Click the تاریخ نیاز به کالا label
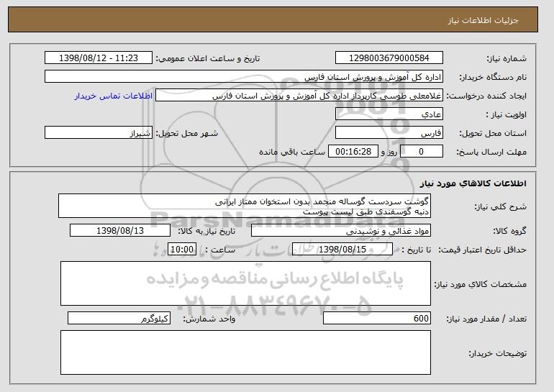 click(206, 231)
